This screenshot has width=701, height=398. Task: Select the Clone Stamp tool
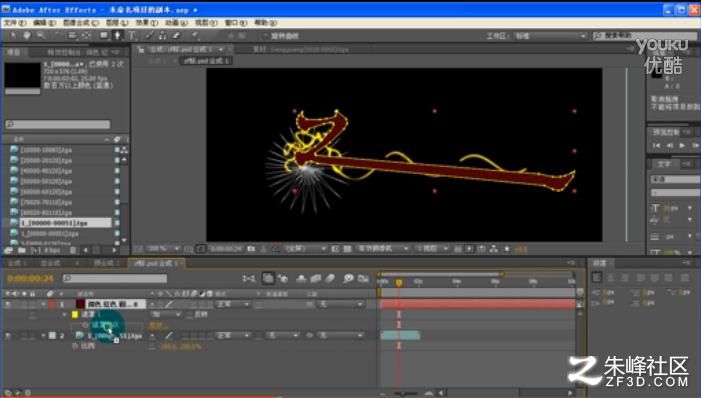pos(163,35)
